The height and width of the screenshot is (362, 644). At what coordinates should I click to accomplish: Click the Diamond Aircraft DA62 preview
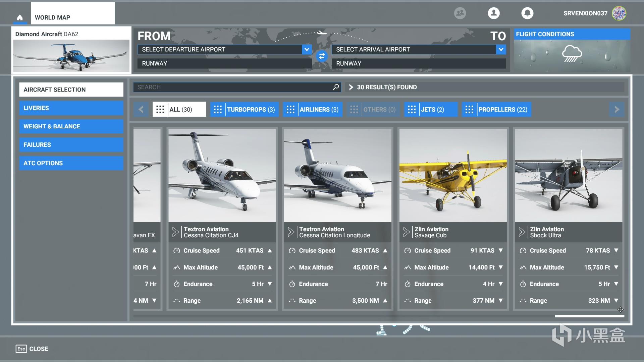[71, 56]
